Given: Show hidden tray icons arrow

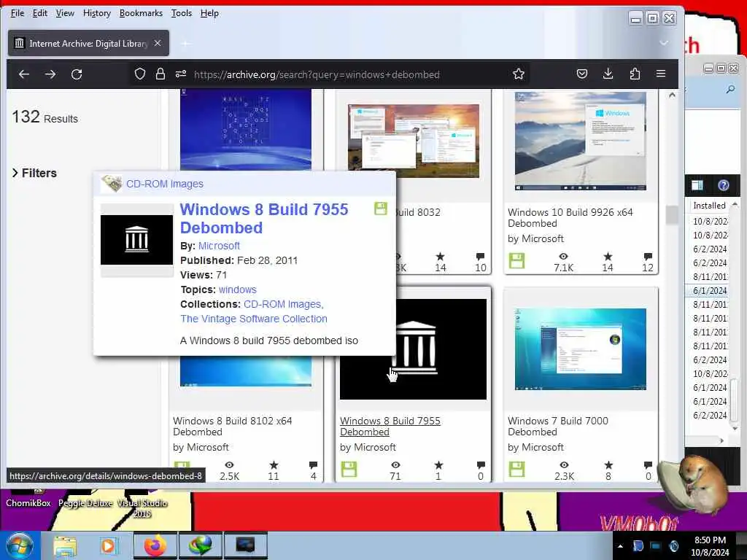Looking at the screenshot, I should pyautogui.click(x=620, y=546).
